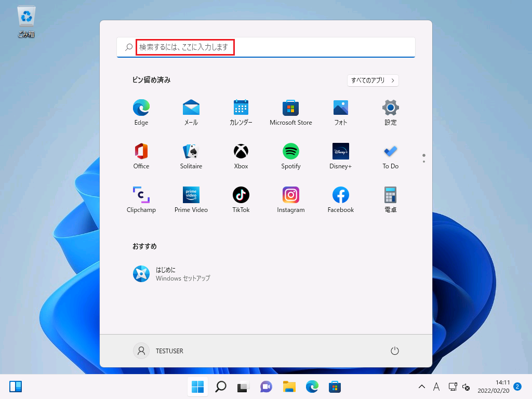The height and width of the screenshot is (399, 532).
Task: Click the power button icon
Action: pos(395,351)
